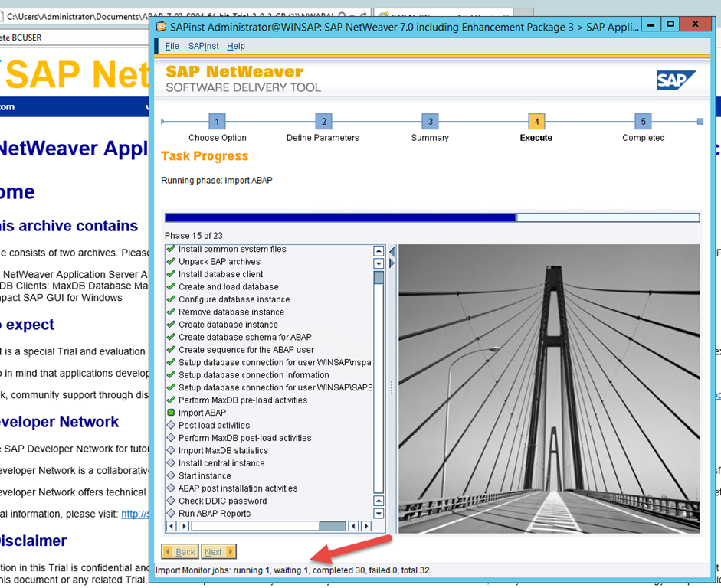The height and width of the screenshot is (588, 721).
Task: Click green checkmark beside Install database client
Action: (172, 274)
